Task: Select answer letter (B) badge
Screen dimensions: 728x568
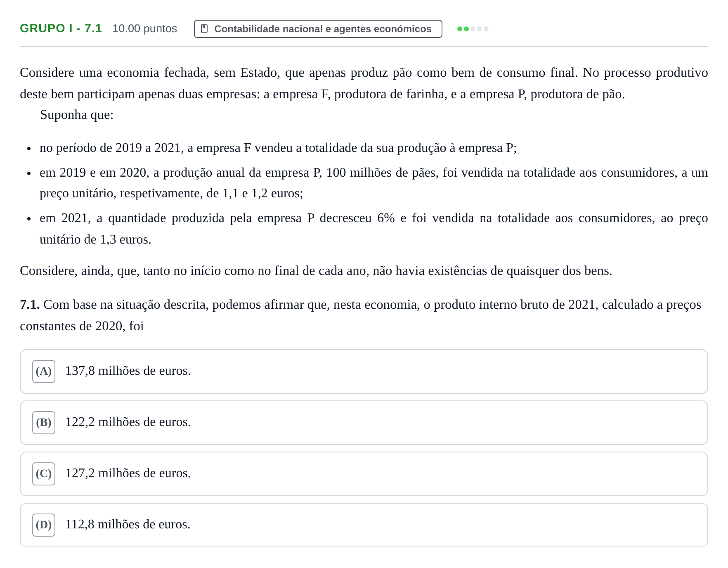Action: [44, 423]
